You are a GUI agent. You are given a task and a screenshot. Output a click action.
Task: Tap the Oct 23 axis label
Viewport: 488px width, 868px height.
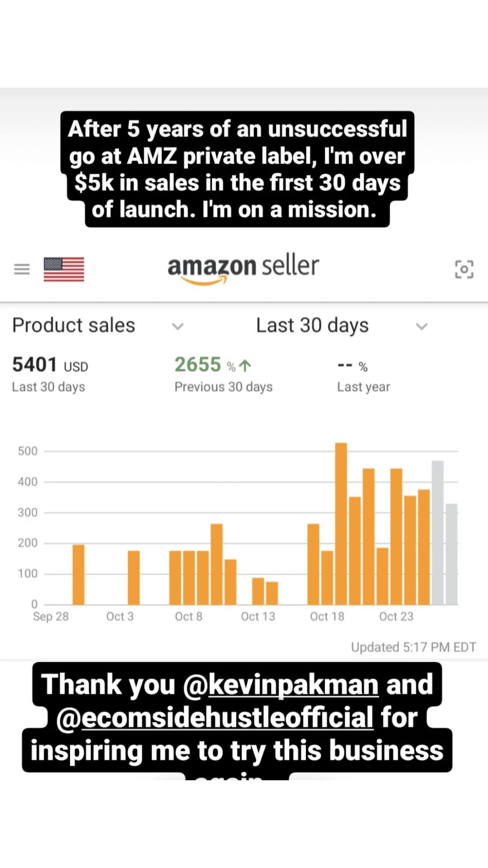(x=396, y=617)
